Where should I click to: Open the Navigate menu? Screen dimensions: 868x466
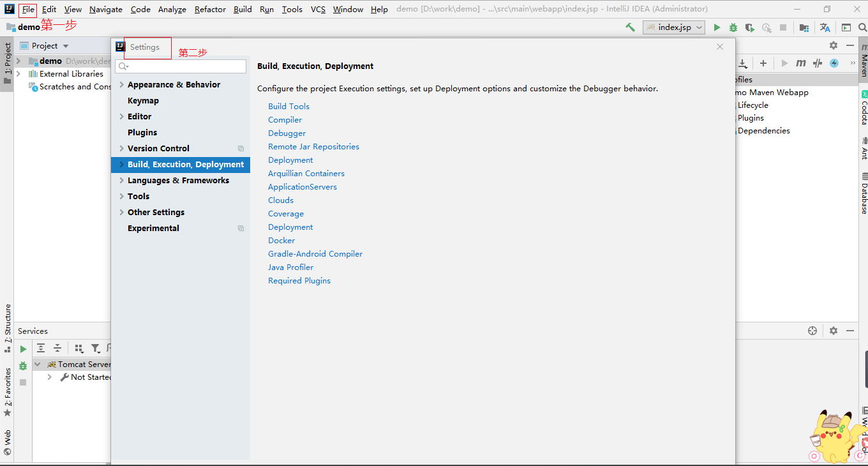(x=106, y=9)
